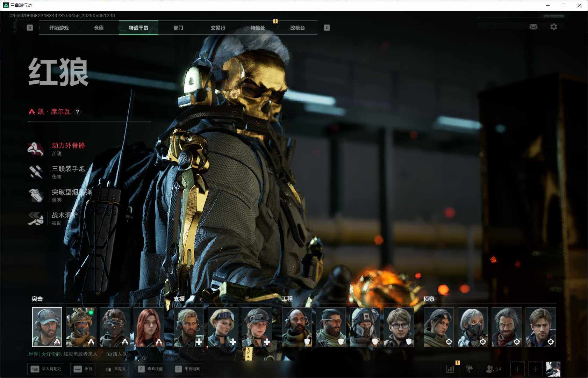Viewport: 588px width, 378px height.
Task: Select the red-haired woman operator portrait
Action: click(149, 327)
